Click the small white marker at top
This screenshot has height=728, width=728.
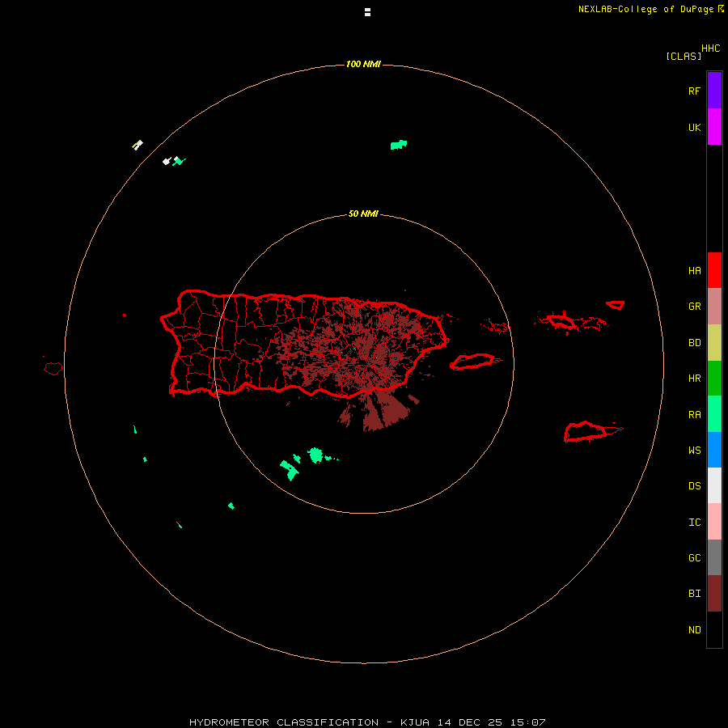pos(367,12)
